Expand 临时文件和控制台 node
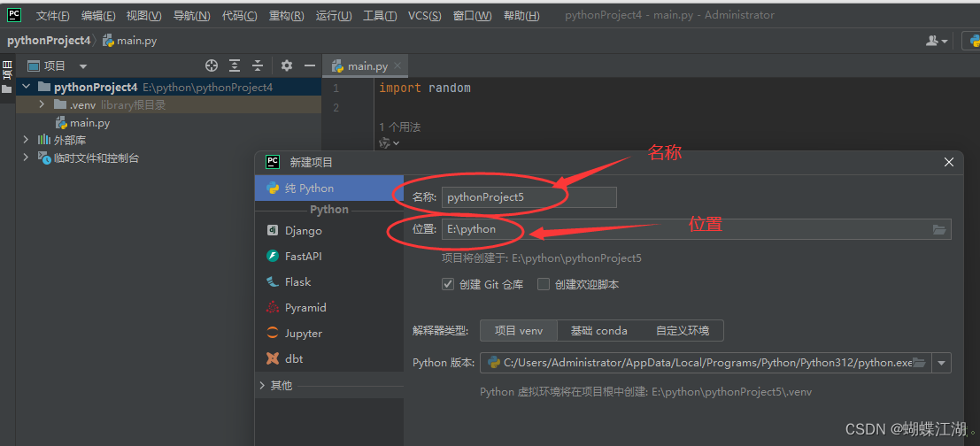This screenshot has width=980, height=446. point(26,158)
